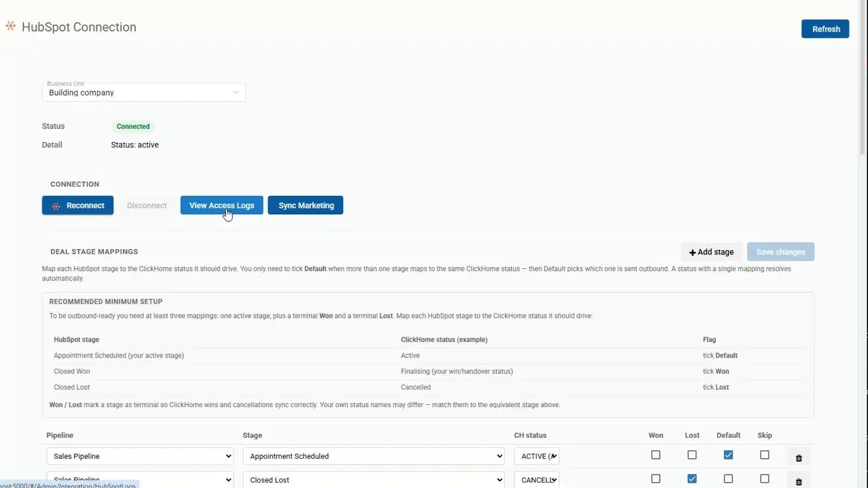Untick Default for Appointment Scheduled row

coord(728,455)
